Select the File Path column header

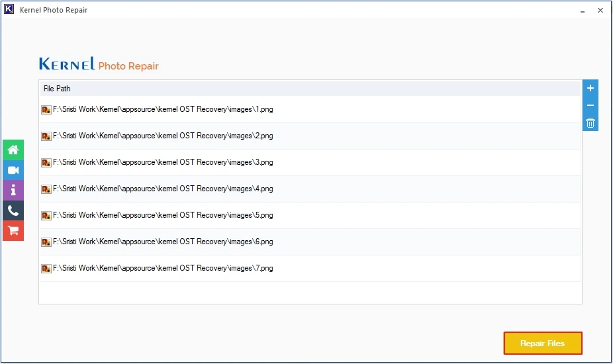(x=310, y=89)
